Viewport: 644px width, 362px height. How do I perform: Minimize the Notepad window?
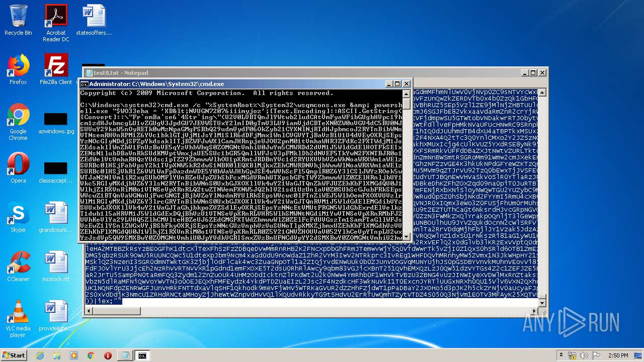coord(525,73)
